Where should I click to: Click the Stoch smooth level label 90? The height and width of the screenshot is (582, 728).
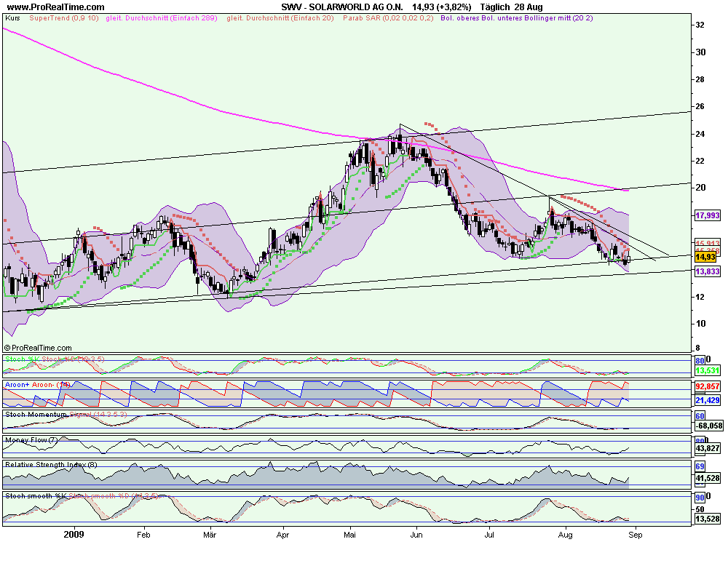(x=700, y=498)
